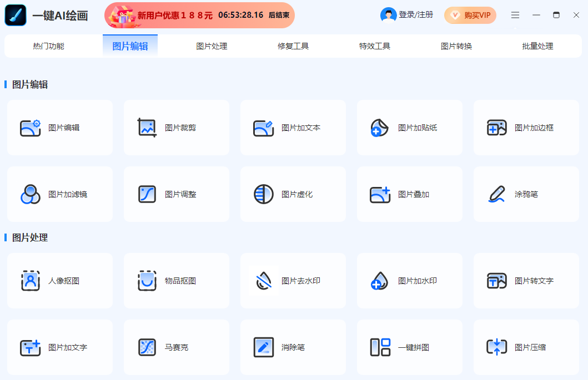Open the 物品抠图 object cutout tool
588x380 pixels.
point(176,280)
